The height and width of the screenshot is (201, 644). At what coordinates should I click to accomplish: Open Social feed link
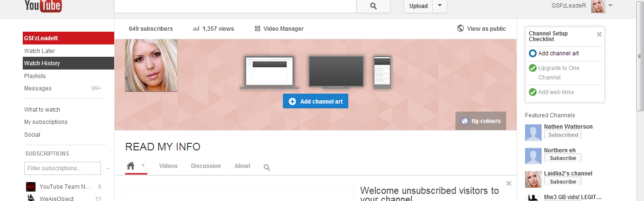(x=32, y=135)
